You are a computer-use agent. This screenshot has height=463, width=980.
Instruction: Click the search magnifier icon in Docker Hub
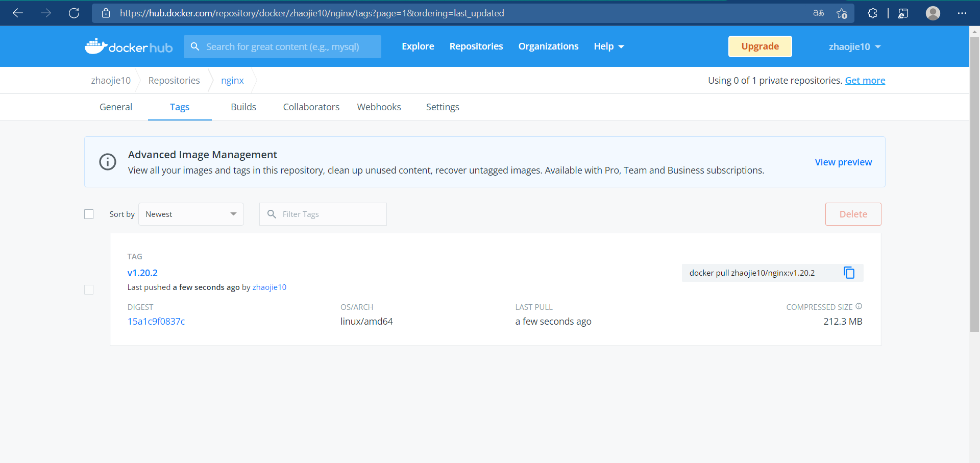click(x=195, y=46)
